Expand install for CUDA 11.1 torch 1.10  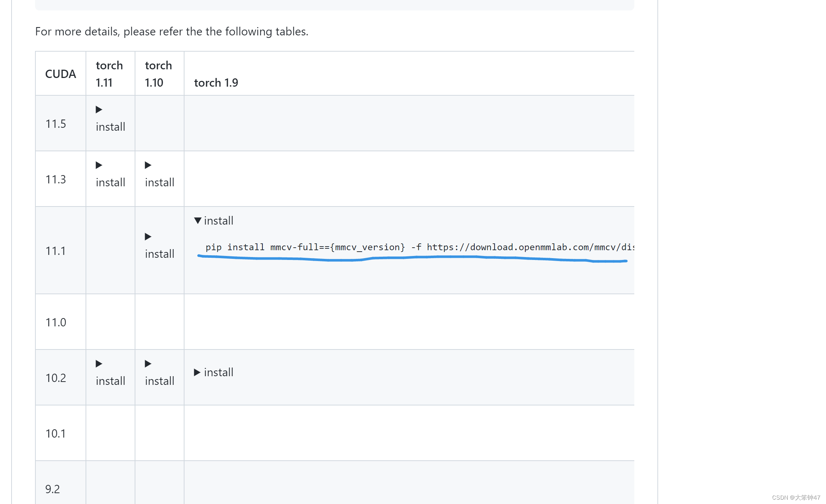pos(159,246)
